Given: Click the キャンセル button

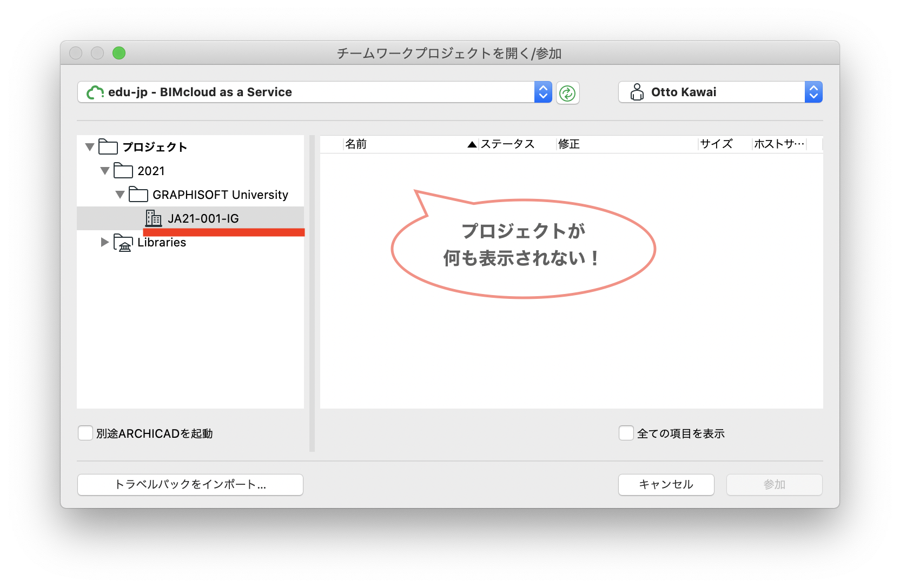Looking at the screenshot, I should (x=666, y=485).
